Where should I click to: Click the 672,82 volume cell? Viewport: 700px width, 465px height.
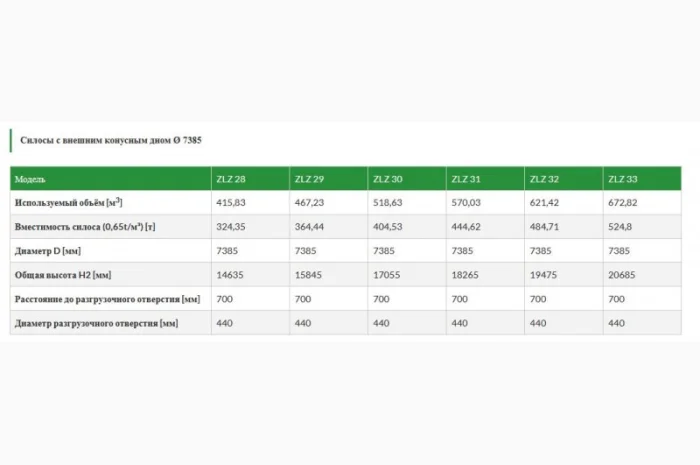click(x=624, y=202)
